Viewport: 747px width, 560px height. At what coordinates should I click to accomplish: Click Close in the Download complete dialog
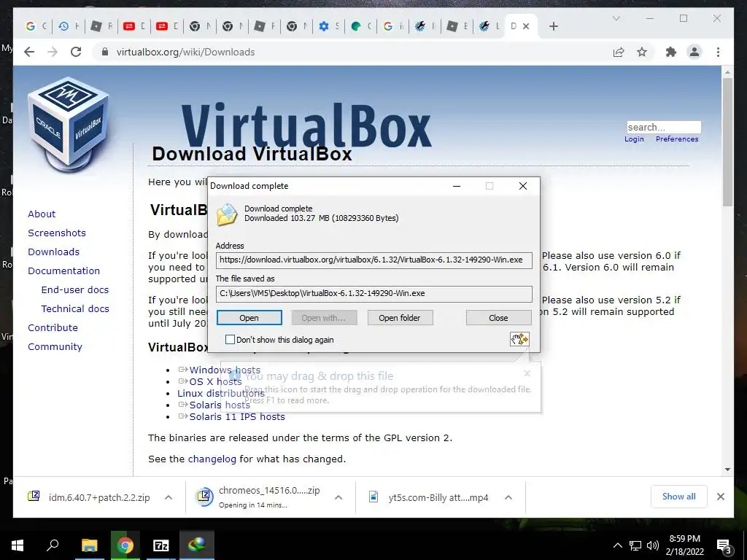(x=498, y=318)
